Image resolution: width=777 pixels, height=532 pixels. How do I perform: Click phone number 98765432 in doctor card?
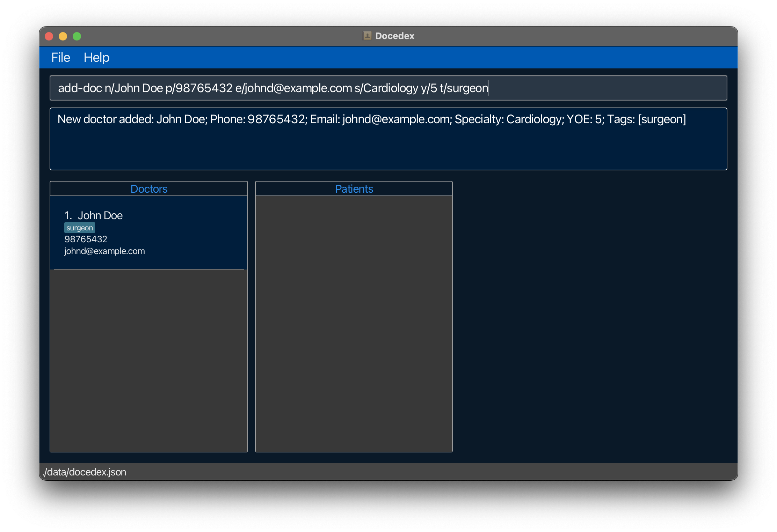[86, 239]
